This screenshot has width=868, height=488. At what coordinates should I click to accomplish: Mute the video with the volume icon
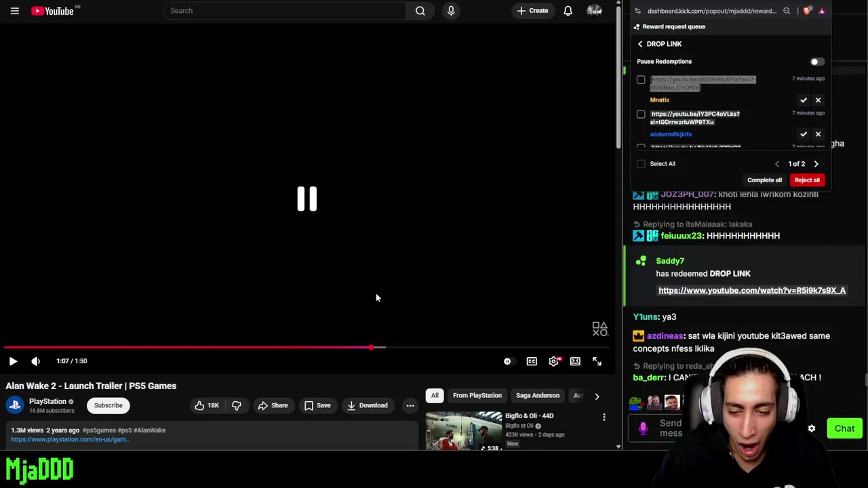click(35, 361)
